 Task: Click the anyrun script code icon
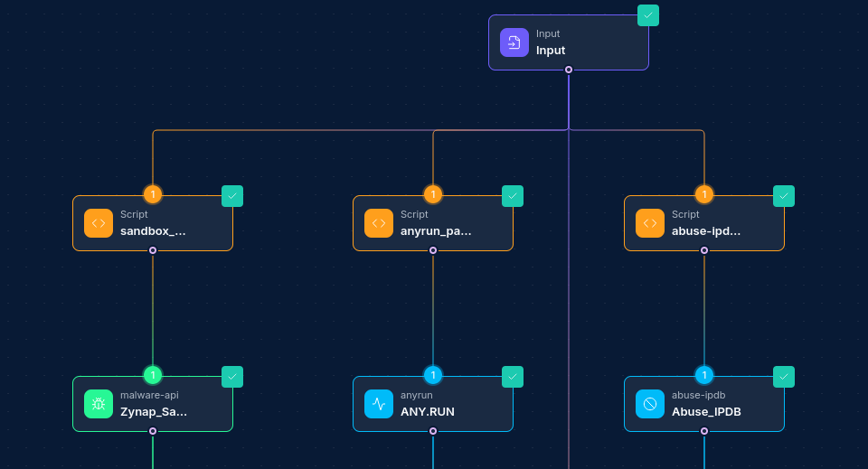coord(379,223)
